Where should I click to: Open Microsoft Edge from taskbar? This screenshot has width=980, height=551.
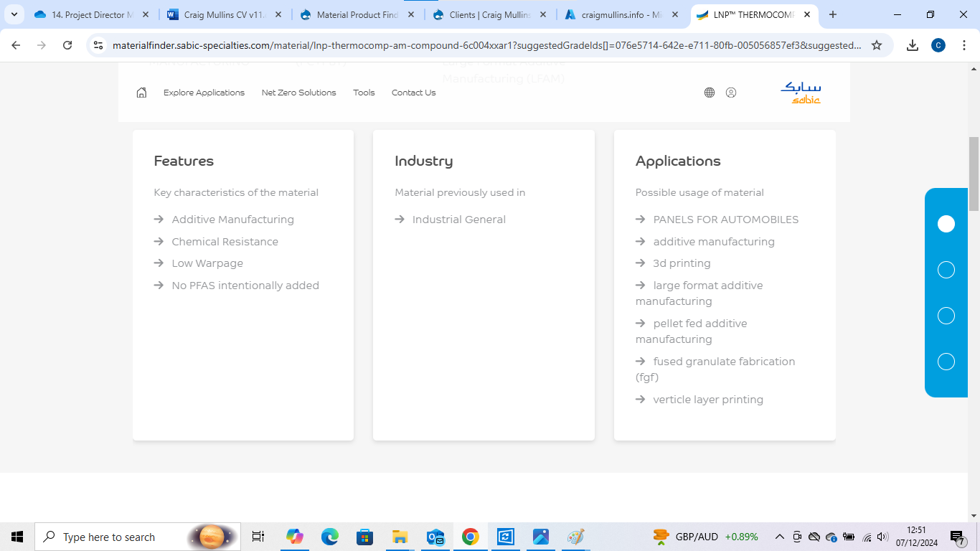coord(330,537)
